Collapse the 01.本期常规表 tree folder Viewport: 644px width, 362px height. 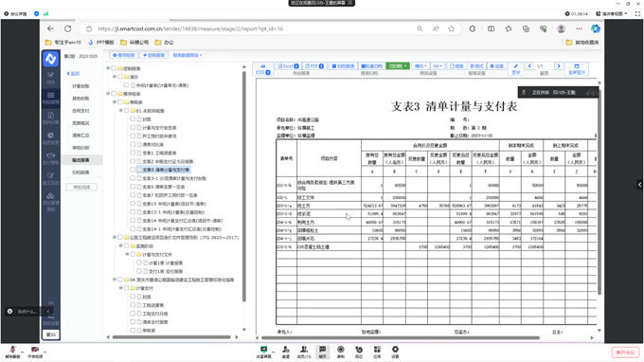point(121,111)
